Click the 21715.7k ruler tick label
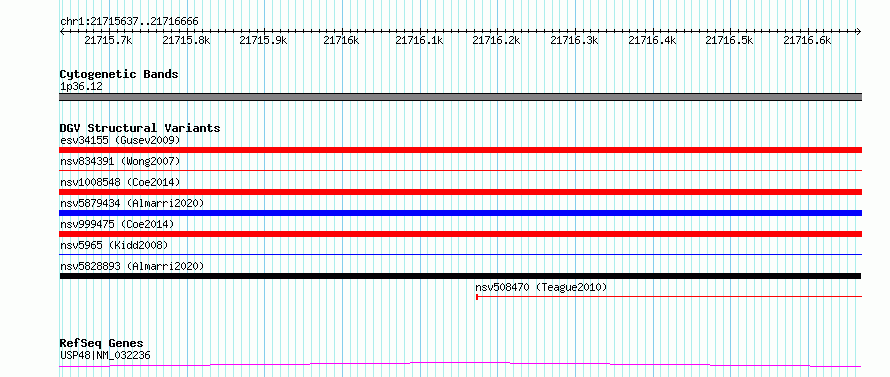 coord(108,40)
